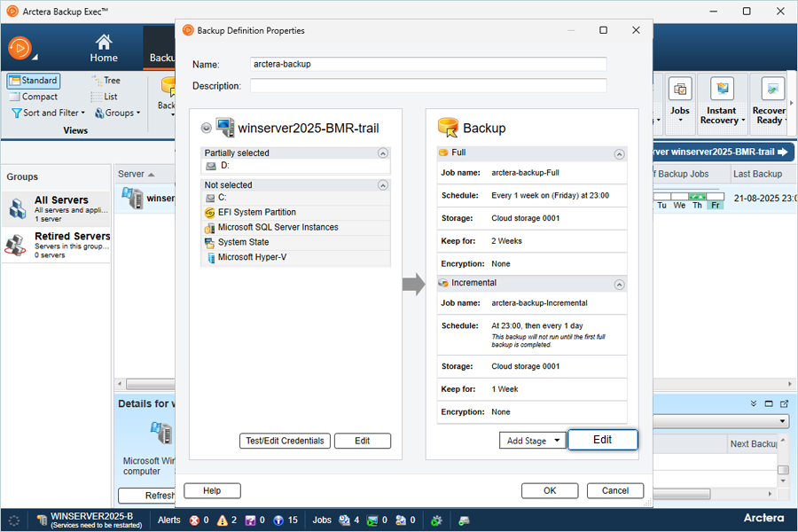Select the All Servers group
Image resolution: width=798 pixels, height=532 pixels.
tap(56, 208)
